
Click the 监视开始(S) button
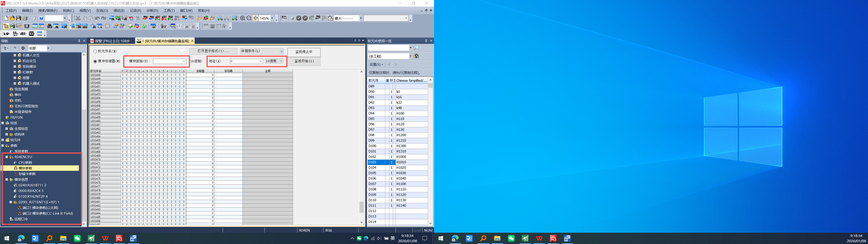[x=304, y=61]
